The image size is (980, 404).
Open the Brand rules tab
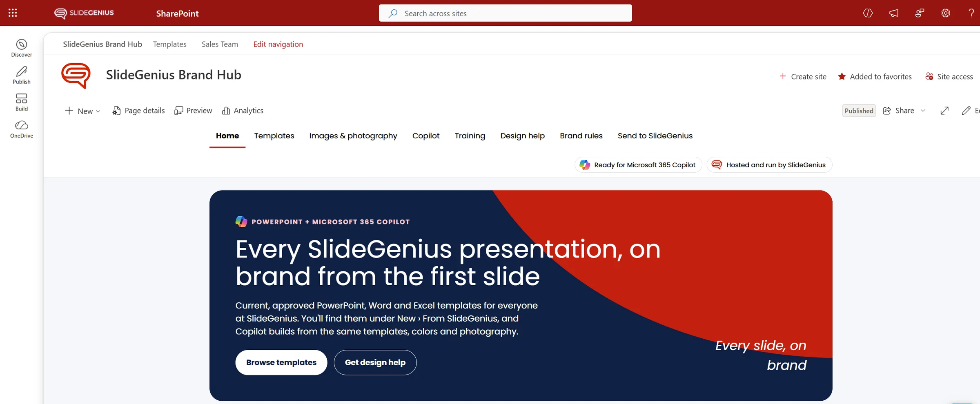point(581,136)
